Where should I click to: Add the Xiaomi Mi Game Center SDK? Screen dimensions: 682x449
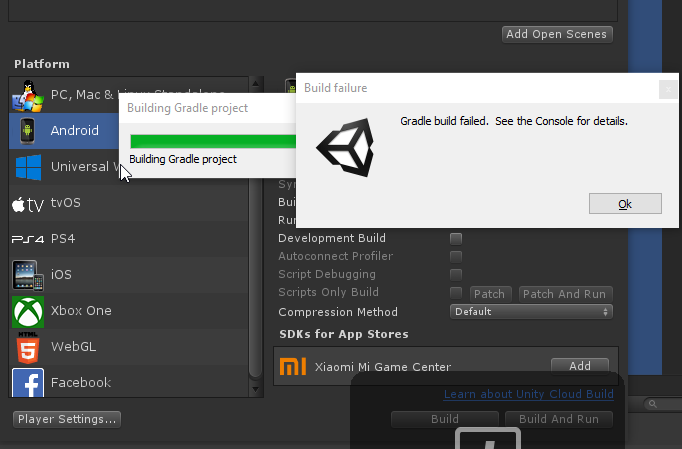[x=580, y=366]
